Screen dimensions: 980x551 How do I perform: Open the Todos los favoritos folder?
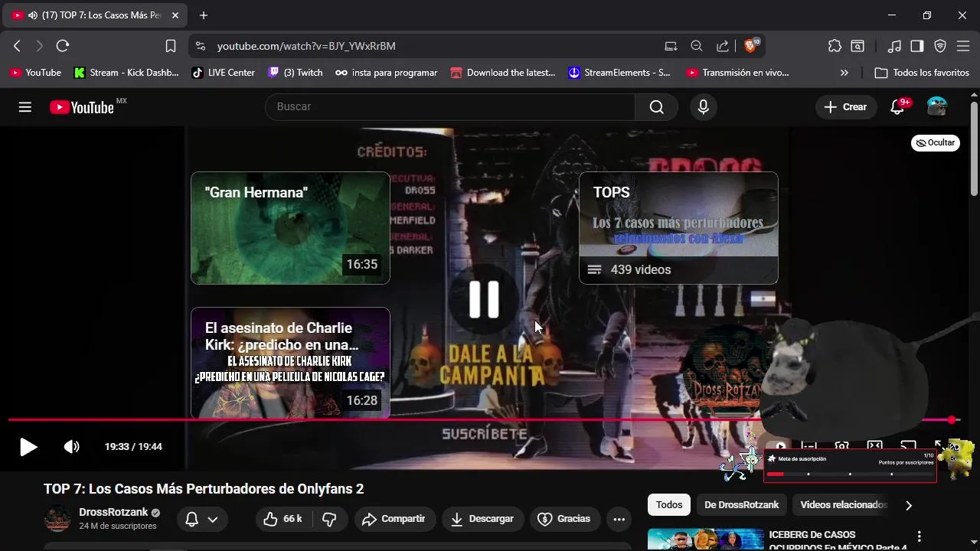tap(923, 73)
